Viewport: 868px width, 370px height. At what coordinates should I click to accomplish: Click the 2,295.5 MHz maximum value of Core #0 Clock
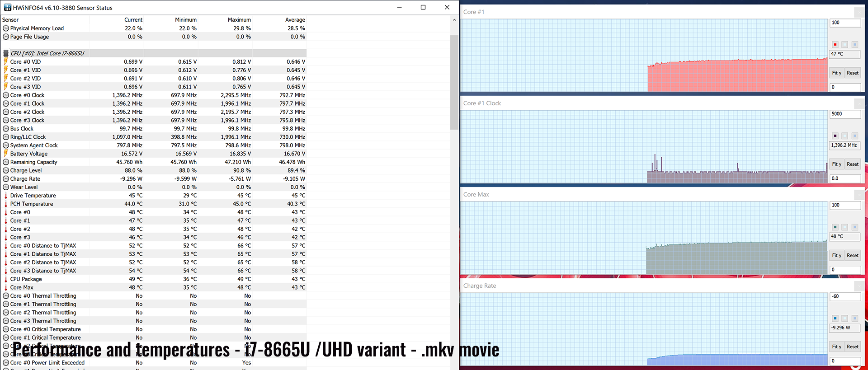[x=236, y=95]
